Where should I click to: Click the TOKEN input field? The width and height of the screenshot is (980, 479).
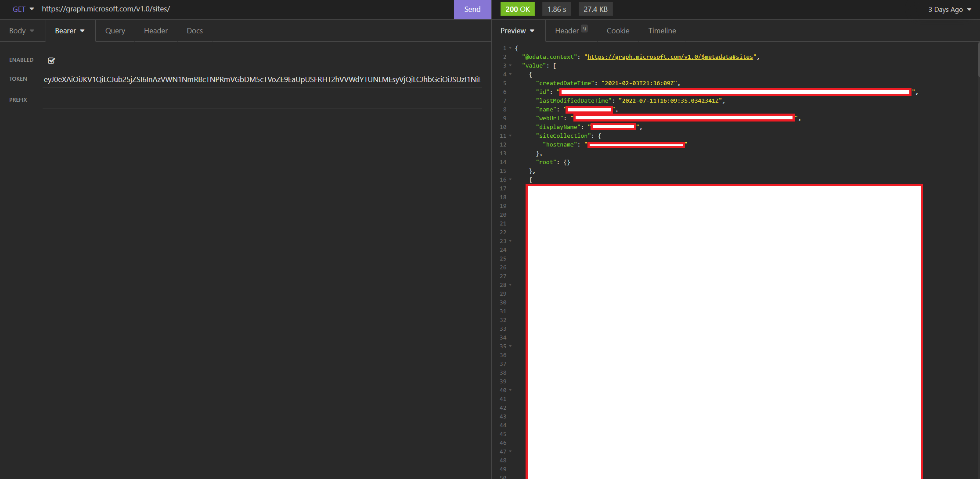tap(262, 79)
